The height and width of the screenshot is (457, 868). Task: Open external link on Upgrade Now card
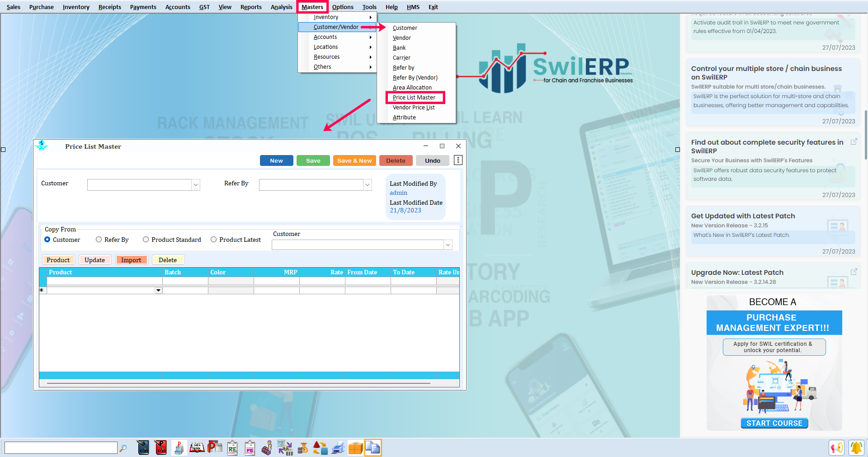[x=854, y=272]
